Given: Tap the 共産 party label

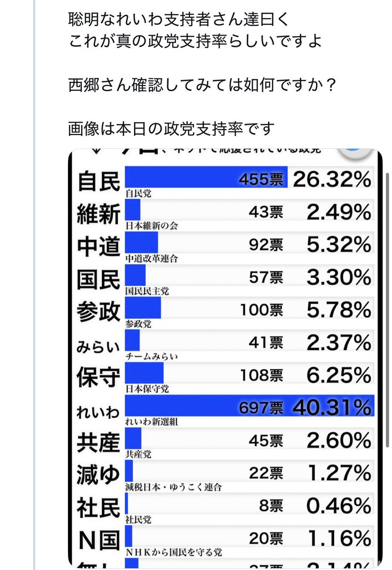Looking at the screenshot, I should pyautogui.click(x=98, y=441).
